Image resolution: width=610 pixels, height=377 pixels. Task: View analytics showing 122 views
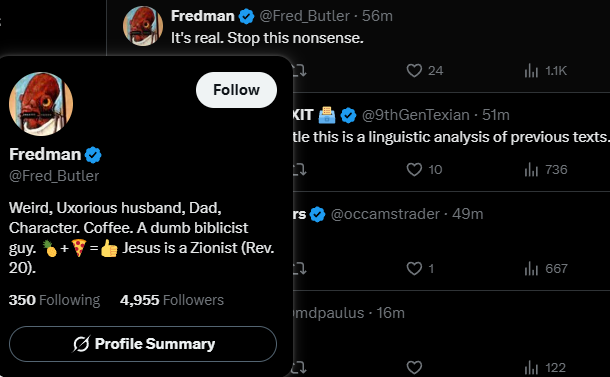point(545,367)
